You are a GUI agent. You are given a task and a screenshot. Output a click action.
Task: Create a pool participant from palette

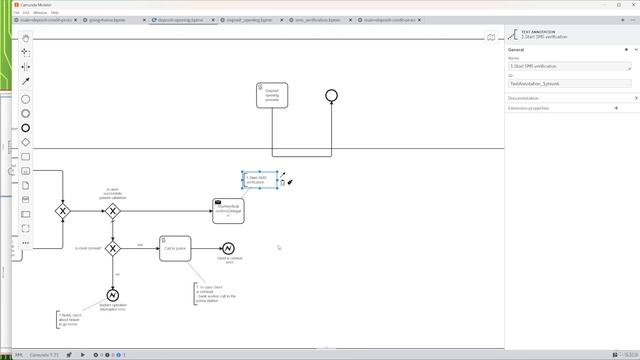tap(25, 214)
